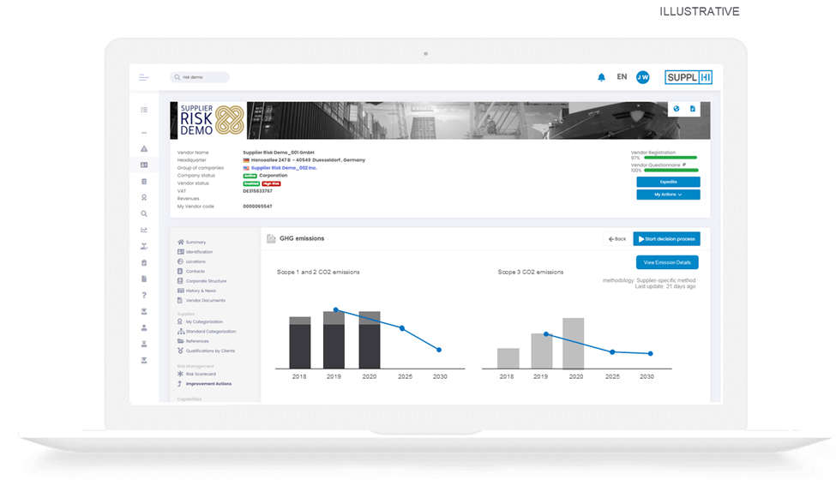Open the question mark help sidebar icon
The width and height of the screenshot is (836, 504).
point(144,295)
